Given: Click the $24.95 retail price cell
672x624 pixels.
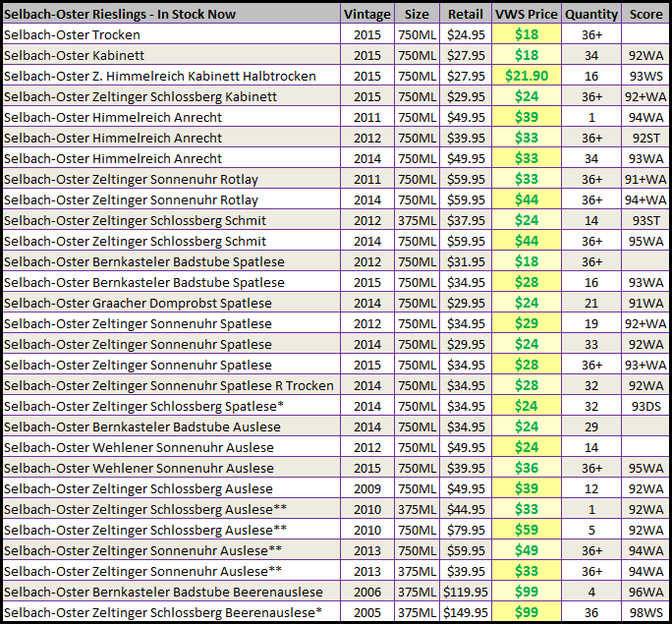Looking at the screenshot, I should tap(466, 34).
